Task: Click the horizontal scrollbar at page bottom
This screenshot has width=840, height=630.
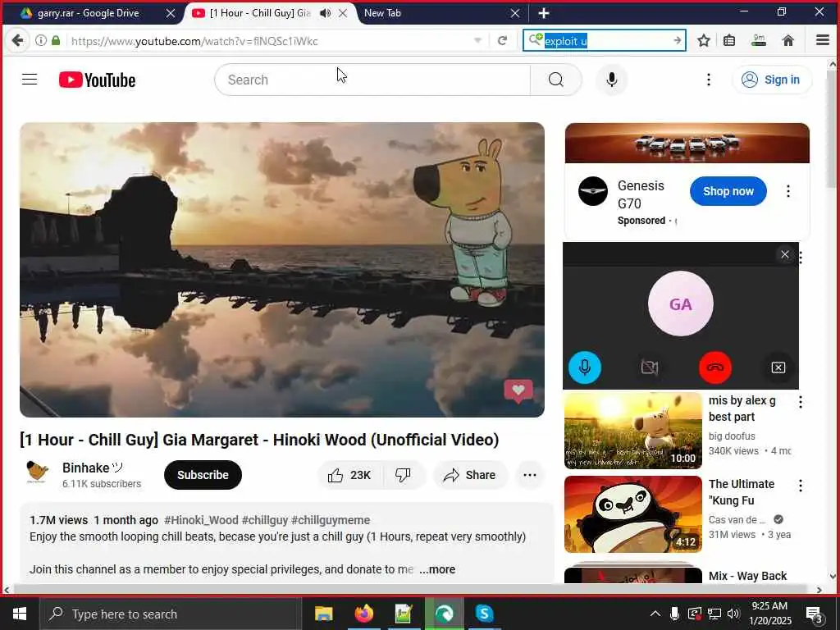Action: click(x=413, y=590)
